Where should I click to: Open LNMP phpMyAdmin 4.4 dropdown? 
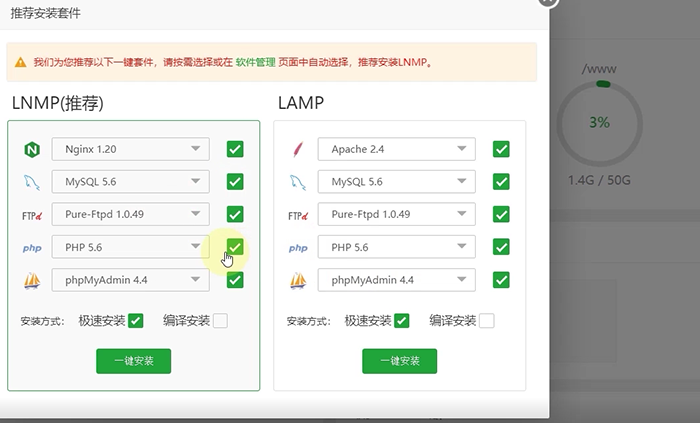(130, 280)
